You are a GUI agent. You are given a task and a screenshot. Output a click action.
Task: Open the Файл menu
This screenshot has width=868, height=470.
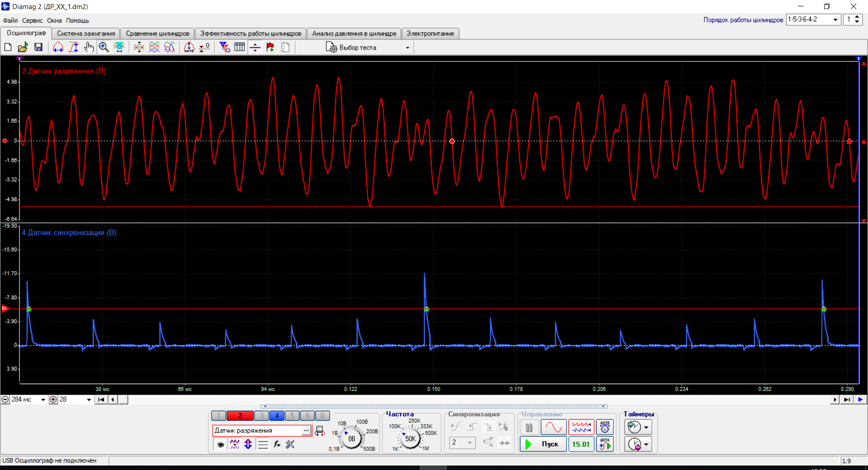pyautogui.click(x=10, y=20)
